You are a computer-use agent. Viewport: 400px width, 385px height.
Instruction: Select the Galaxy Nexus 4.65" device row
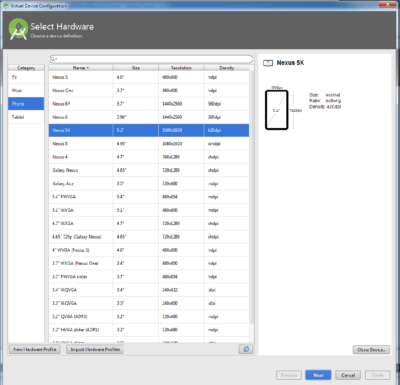coord(149,170)
